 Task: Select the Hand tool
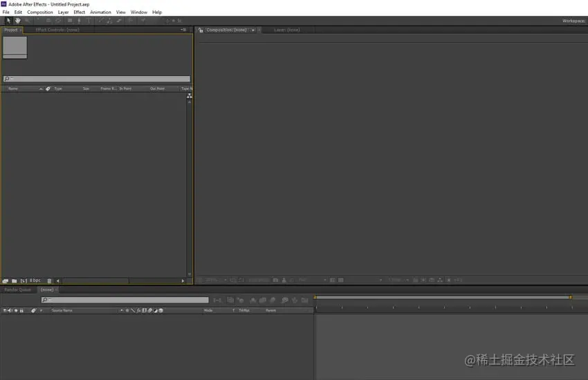[x=17, y=21]
